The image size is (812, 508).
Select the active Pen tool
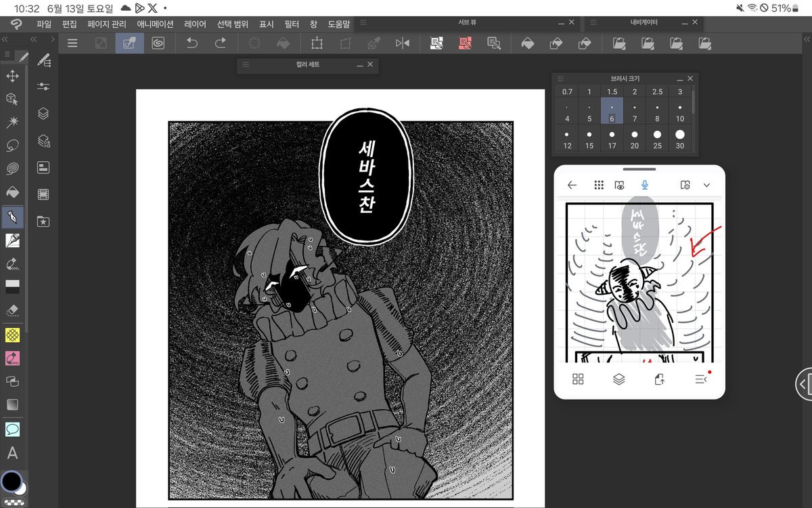coord(12,217)
